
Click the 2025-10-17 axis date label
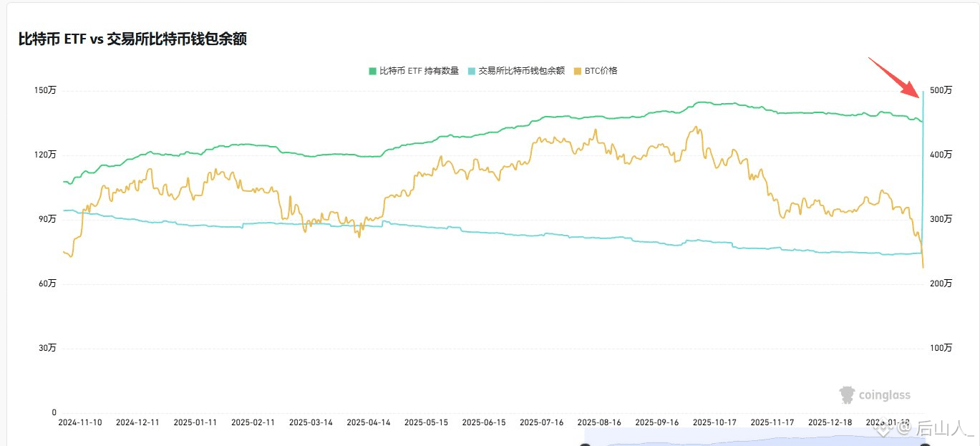[x=715, y=422]
